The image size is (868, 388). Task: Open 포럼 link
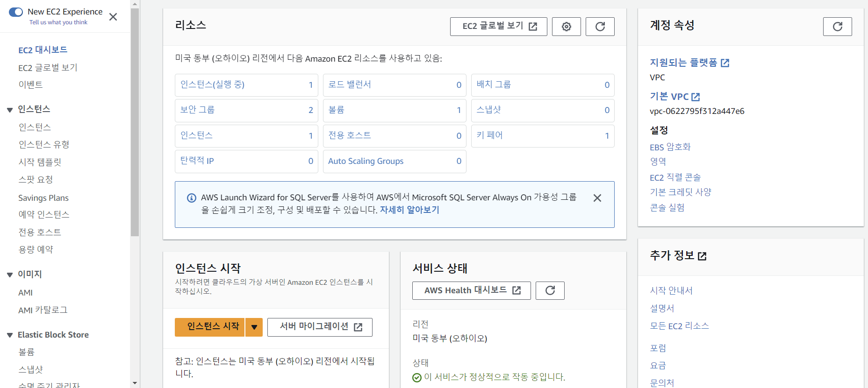(x=658, y=348)
